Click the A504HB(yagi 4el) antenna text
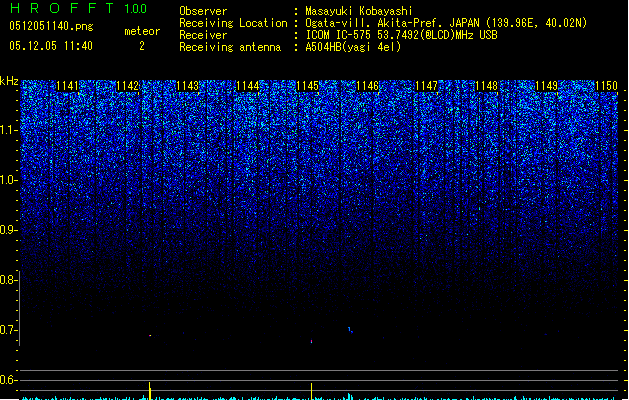 (x=353, y=47)
